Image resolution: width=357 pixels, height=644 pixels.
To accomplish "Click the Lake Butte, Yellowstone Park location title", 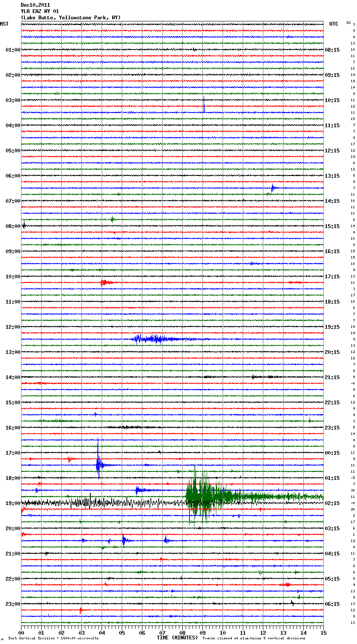I will click(71, 18).
